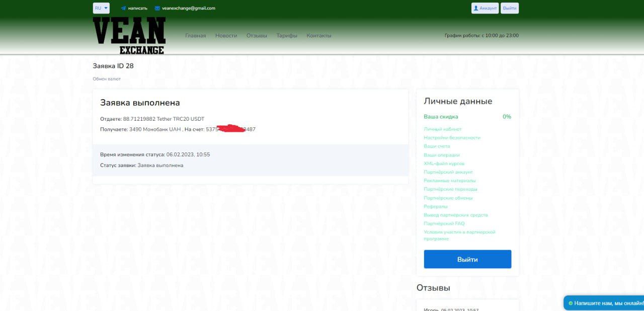Open the Ваши операции link

click(x=442, y=155)
